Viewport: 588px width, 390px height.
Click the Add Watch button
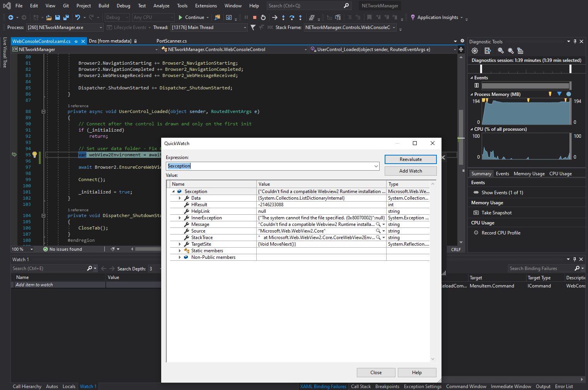click(x=410, y=171)
